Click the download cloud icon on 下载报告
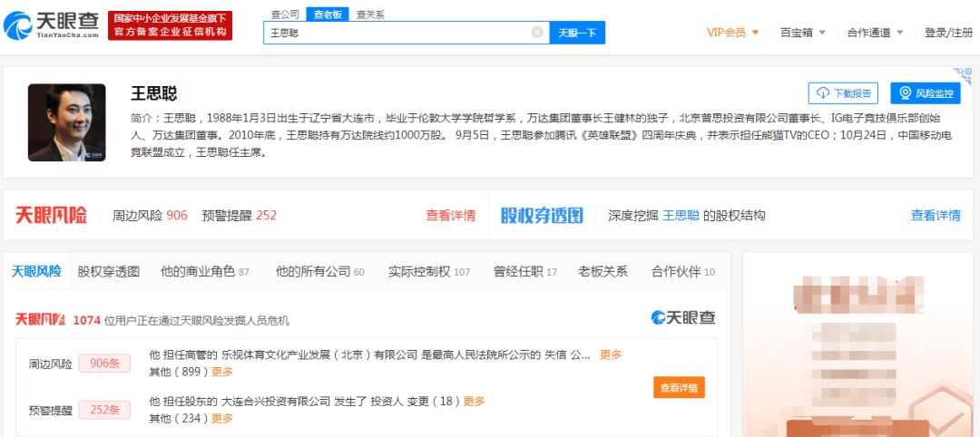980x437 pixels. [x=823, y=93]
